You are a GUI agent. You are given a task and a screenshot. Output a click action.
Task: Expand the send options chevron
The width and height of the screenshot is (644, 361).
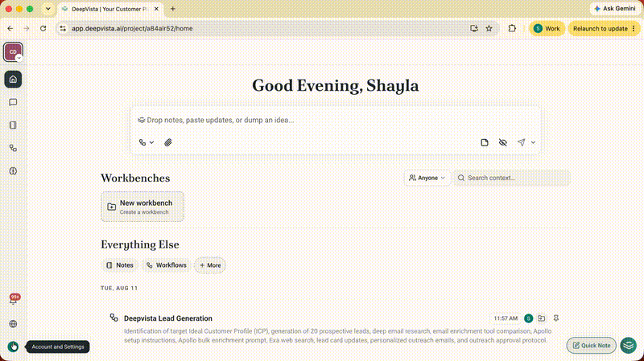533,142
